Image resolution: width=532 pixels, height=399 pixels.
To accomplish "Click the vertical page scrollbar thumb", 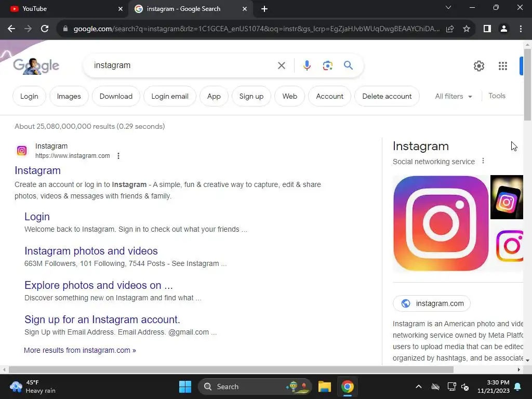I will click(x=527, y=85).
